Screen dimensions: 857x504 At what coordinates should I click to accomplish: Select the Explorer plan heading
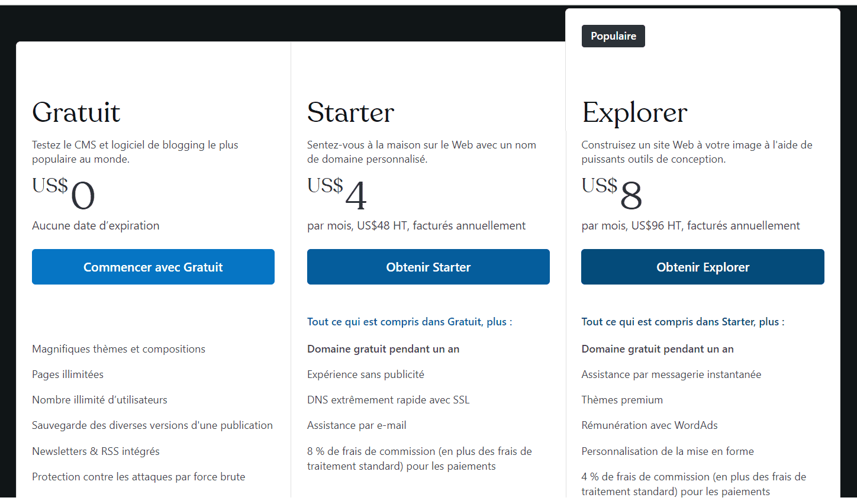(634, 114)
